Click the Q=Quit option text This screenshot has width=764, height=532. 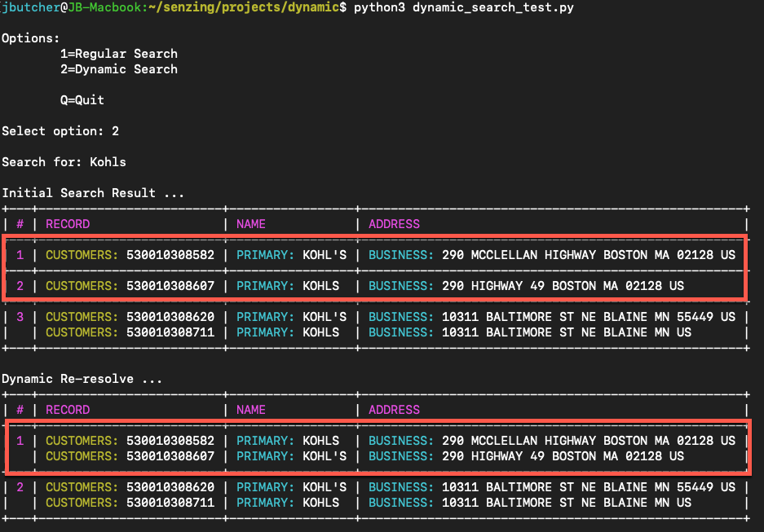coord(82,100)
